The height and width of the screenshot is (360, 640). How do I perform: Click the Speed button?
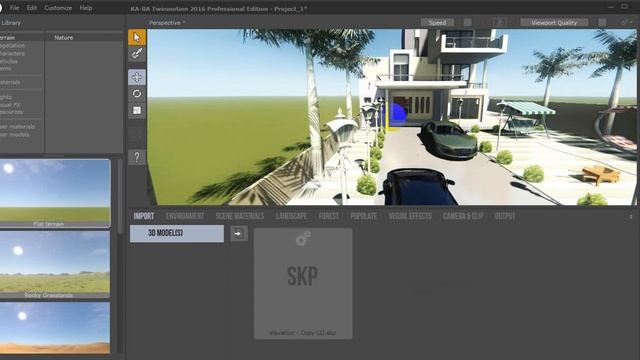pos(437,22)
